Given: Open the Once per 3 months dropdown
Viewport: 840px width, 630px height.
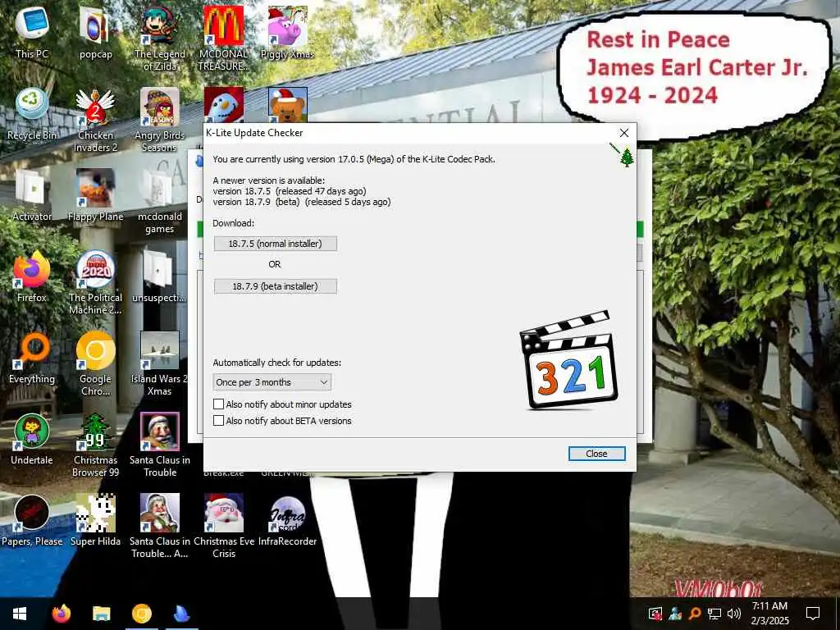Looking at the screenshot, I should coord(272,382).
